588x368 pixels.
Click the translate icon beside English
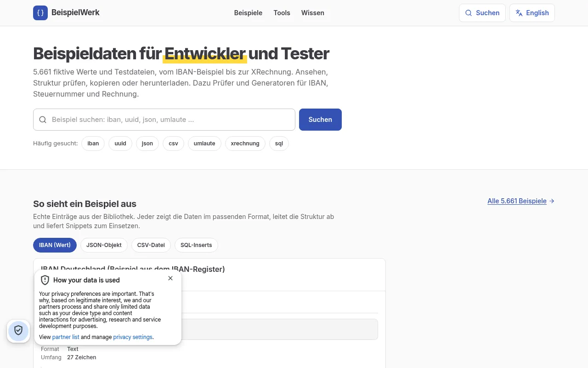[x=519, y=13]
